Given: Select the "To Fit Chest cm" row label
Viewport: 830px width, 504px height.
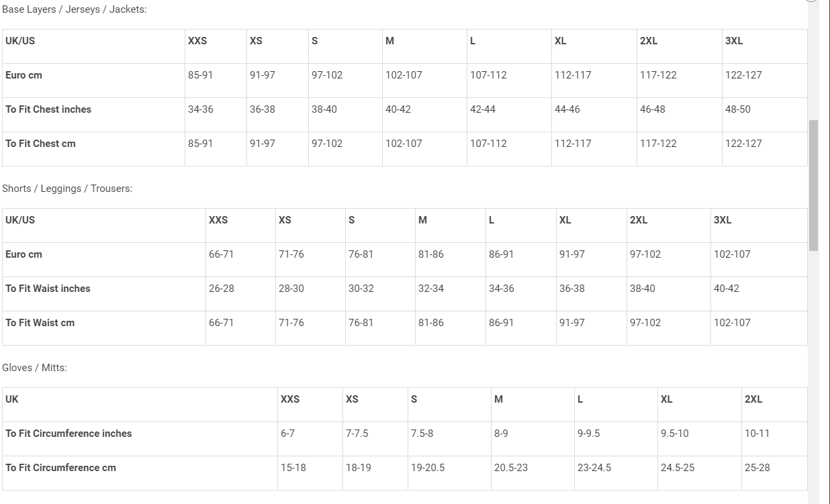Looking at the screenshot, I should [x=40, y=144].
